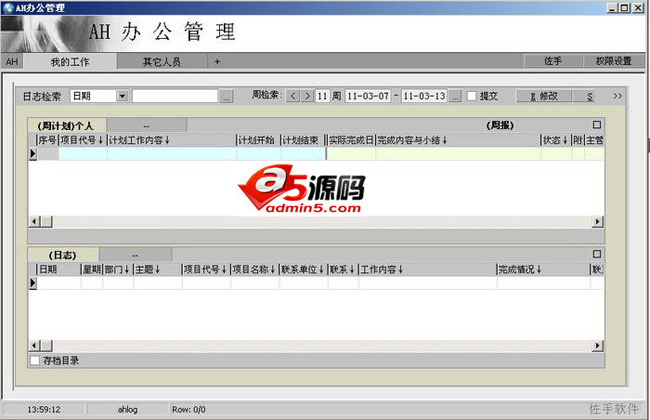Image resolution: width=650 pixels, height=420 pixels.
Task: Click 实际完成日 column header
Action: tap(351, 140)
